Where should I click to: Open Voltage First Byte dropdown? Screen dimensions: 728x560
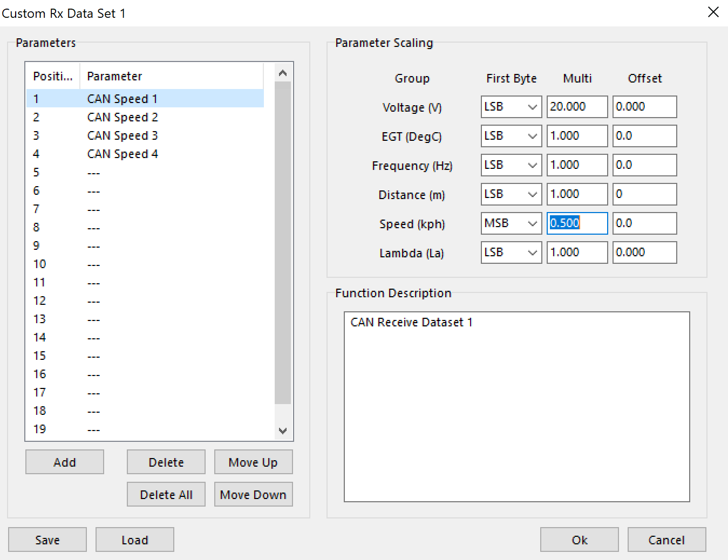511,107
